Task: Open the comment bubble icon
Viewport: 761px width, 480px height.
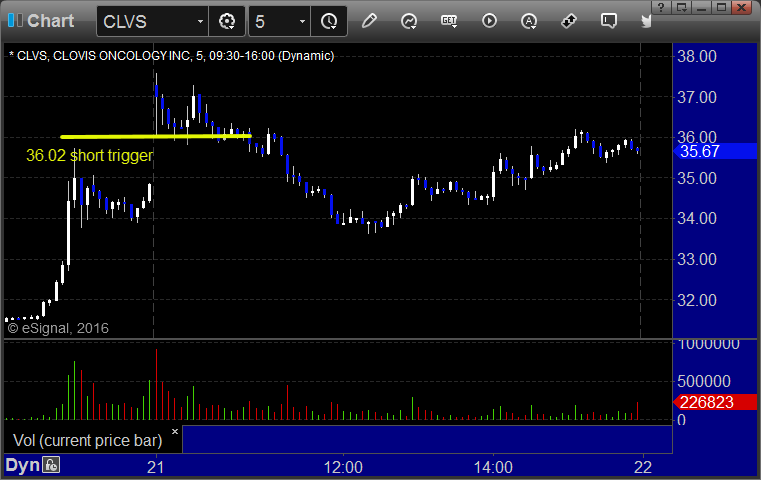Action: click(x=609, y=21)
